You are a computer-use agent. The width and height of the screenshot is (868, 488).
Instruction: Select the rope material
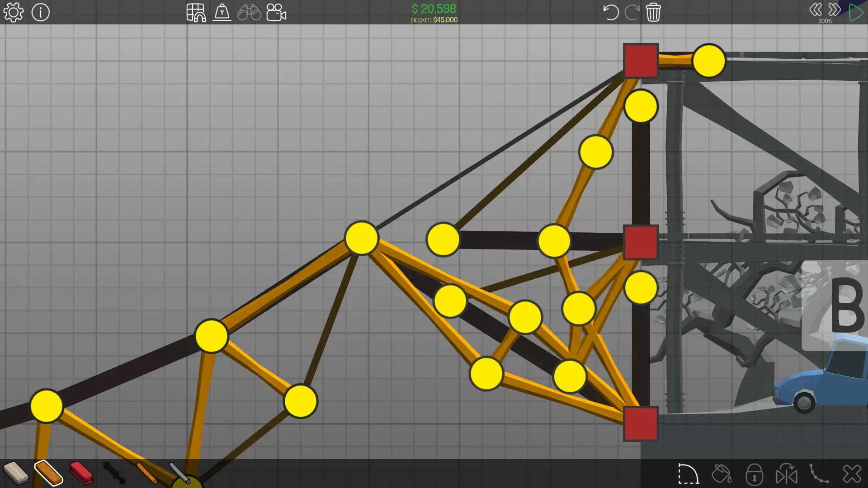(146, 473)
